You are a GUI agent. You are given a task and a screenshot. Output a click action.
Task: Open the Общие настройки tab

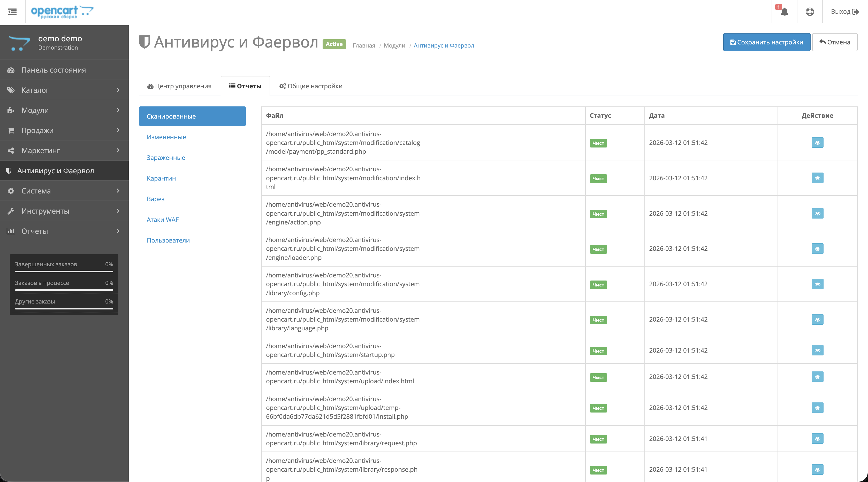(x=311, y=86)
